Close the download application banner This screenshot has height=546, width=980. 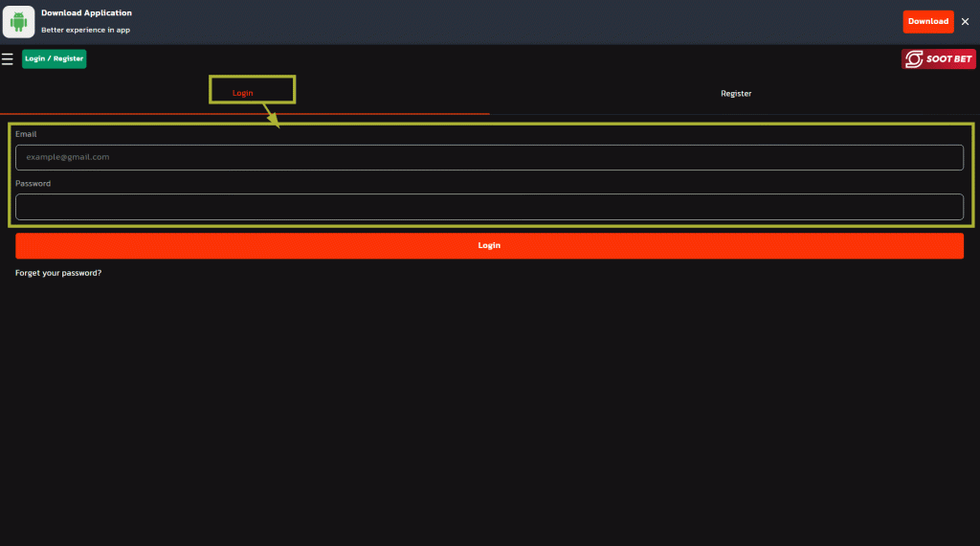point(965,21)
